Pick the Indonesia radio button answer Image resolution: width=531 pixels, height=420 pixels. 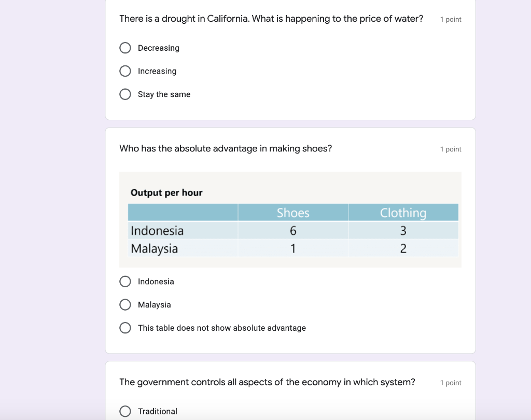pos(125,282)
